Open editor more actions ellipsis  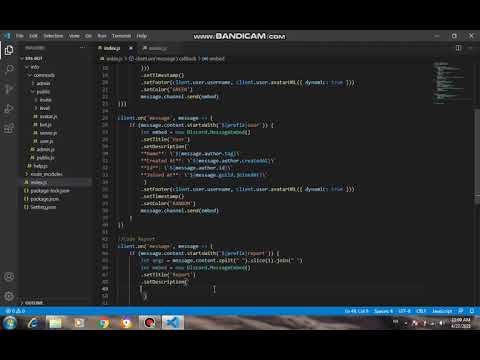coord(470,48)
